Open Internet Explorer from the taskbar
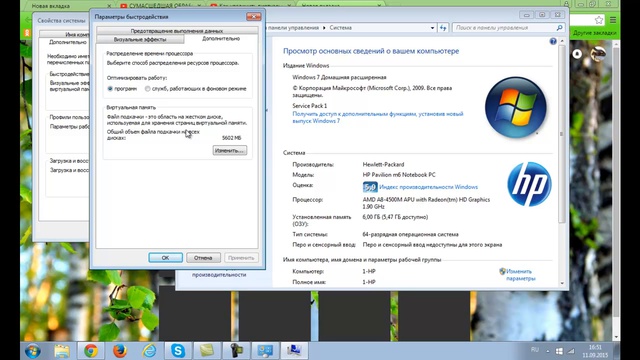 (149, 351)
